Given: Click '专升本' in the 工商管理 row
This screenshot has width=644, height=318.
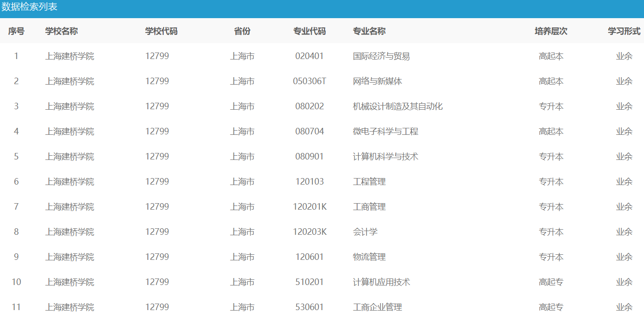Looking at the screenshot, I should coord(551,207).
